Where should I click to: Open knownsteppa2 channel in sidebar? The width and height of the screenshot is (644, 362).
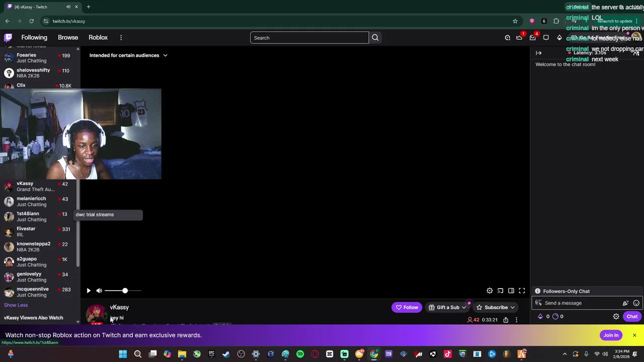(x=38, y=247)
